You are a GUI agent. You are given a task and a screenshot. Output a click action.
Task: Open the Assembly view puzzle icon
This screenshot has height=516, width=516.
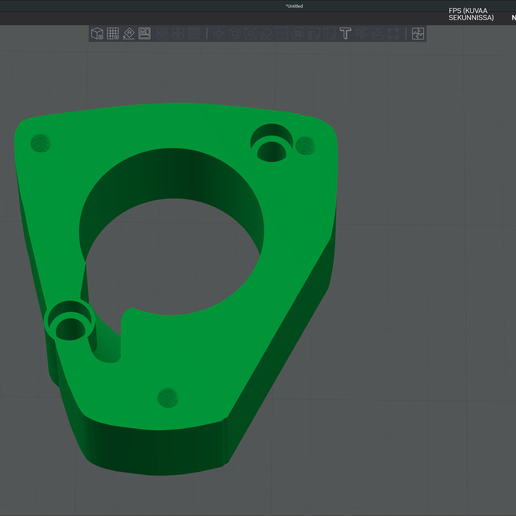418,34
